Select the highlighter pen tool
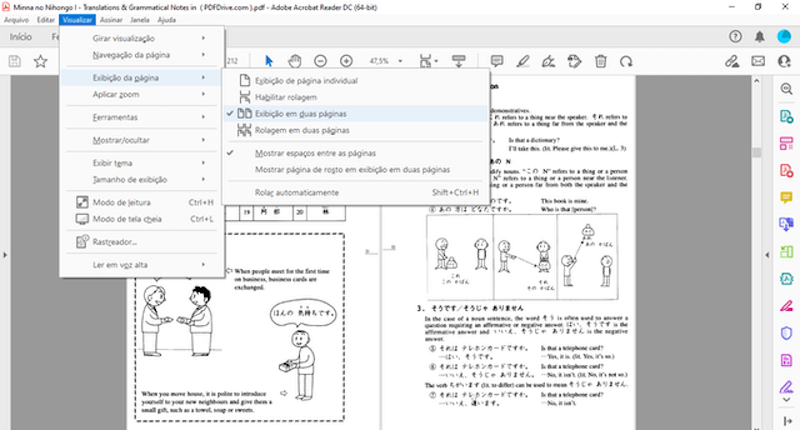The image size is (800, 430). 522,61
